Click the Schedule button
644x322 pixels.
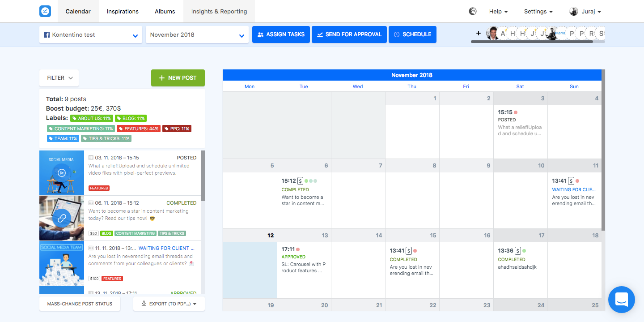(412, 34)
